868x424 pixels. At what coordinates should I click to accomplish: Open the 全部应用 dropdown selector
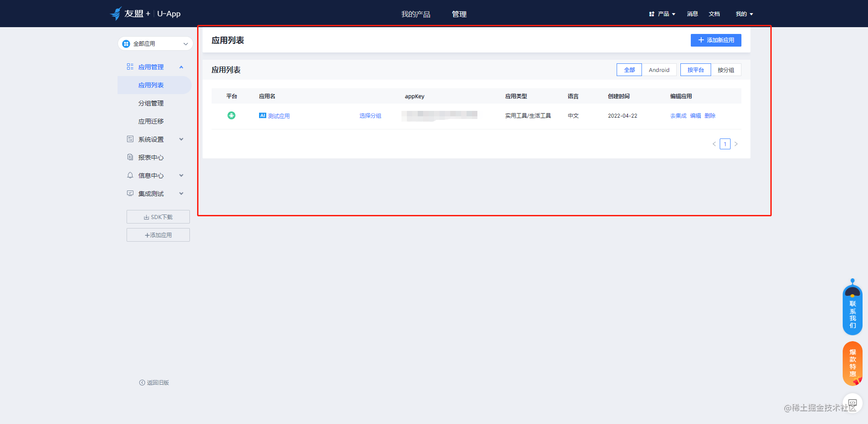(x=156, y=43)
